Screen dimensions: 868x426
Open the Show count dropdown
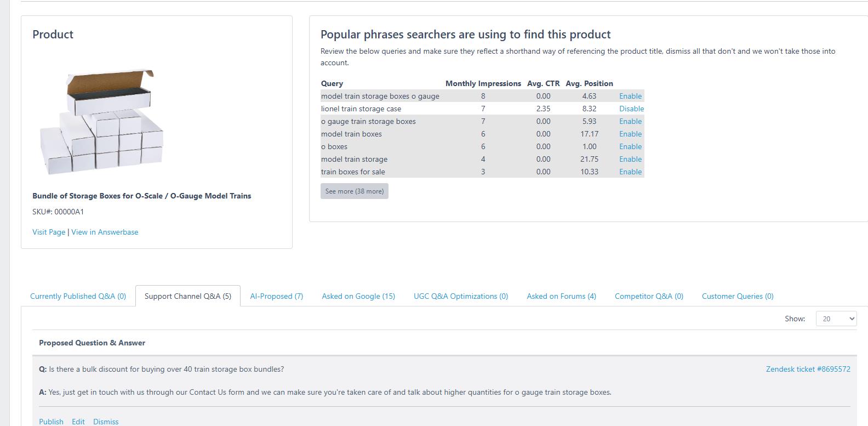click(836, 319)
